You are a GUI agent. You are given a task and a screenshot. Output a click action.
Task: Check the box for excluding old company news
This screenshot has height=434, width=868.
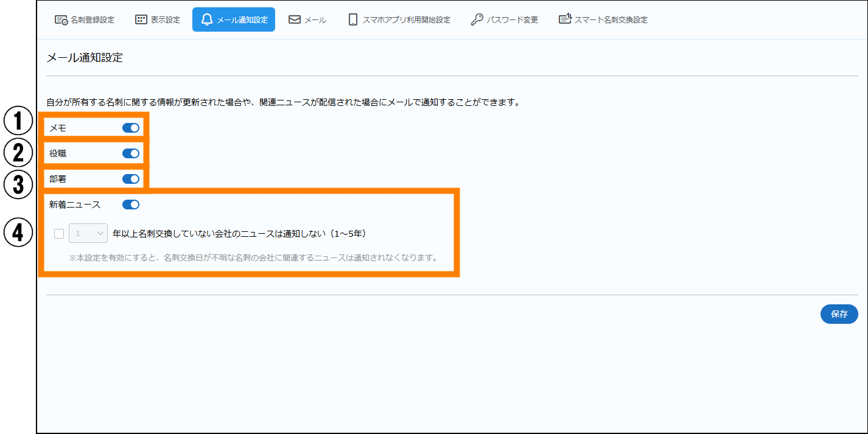[x=59, y=233]
